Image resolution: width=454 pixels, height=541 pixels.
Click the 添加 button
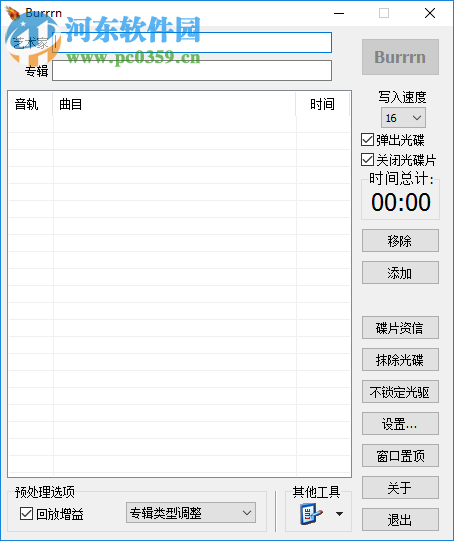coord(400,273)
